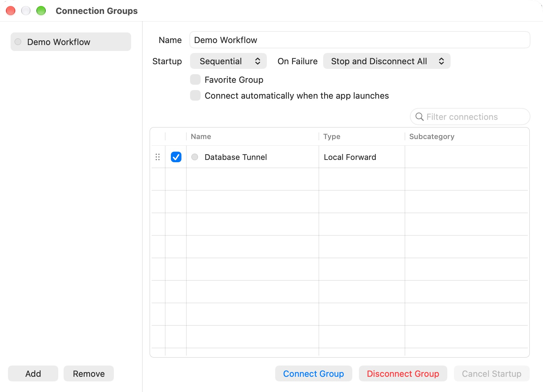Image resolution: width=543 pixels, height=392 pixels.
Task: Select the Database Tunnel name cell
Action: pos(252,157)
